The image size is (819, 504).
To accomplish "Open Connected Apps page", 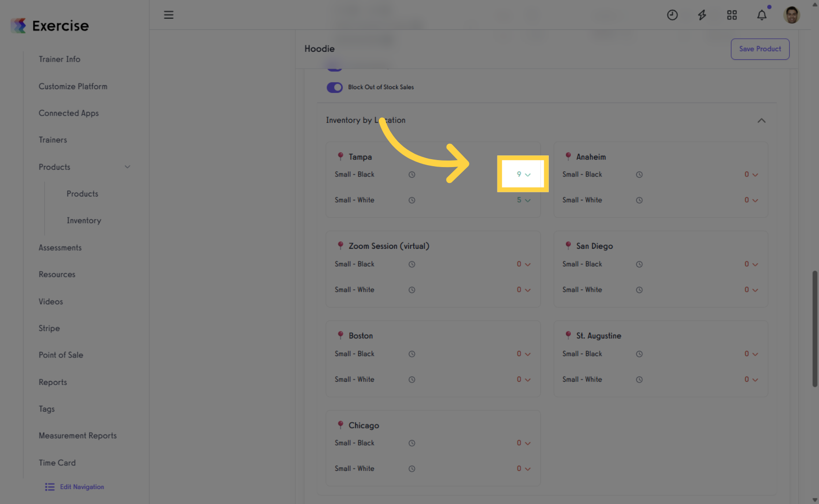I will coord(69,113).
